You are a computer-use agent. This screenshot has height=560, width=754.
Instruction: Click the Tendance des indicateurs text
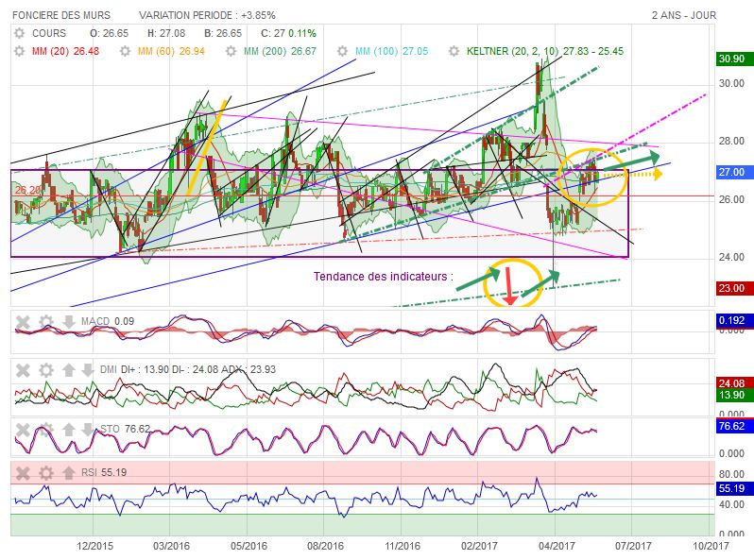point(384,277)
